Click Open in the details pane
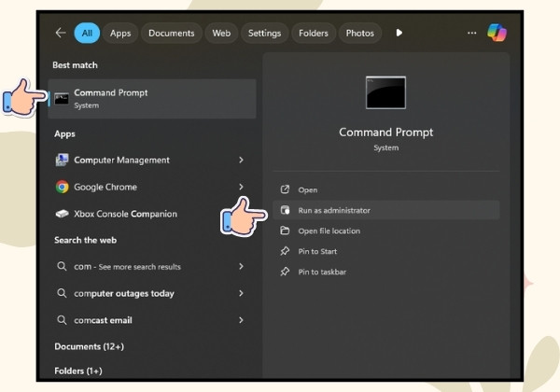The image size is (560, 392). pos(386,189)
